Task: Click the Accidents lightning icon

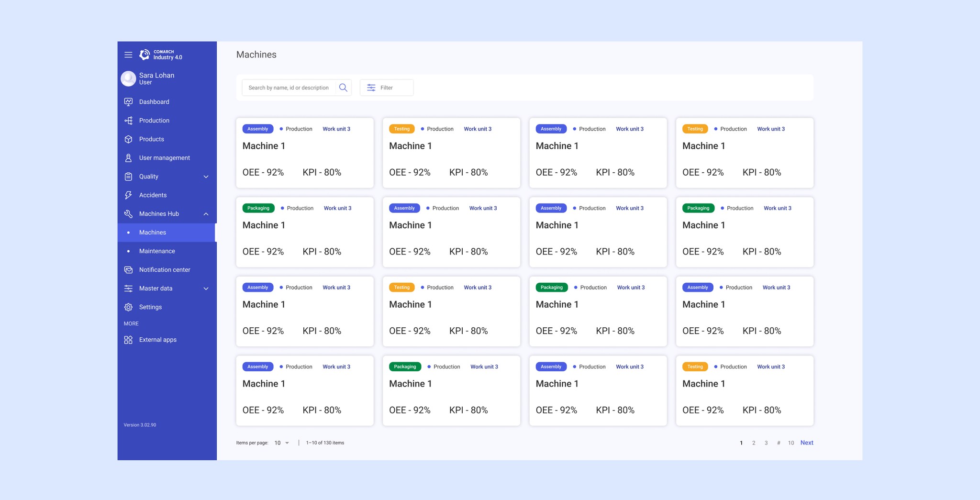Action: 128,195
